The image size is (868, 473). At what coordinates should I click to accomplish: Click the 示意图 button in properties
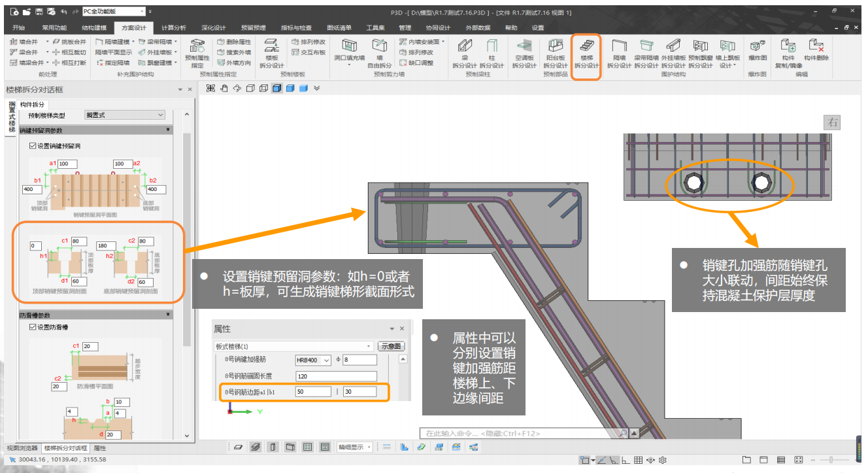click(392, 346)
